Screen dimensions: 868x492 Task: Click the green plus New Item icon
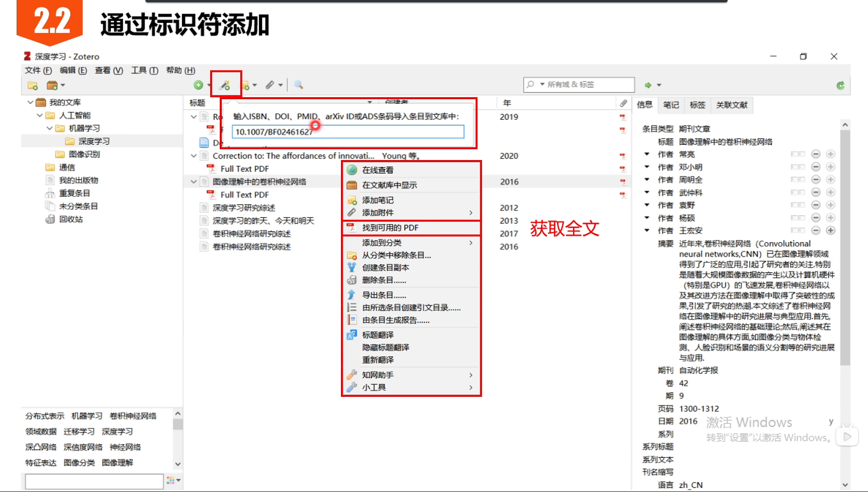pyautogui.click(x=198, y=84)
